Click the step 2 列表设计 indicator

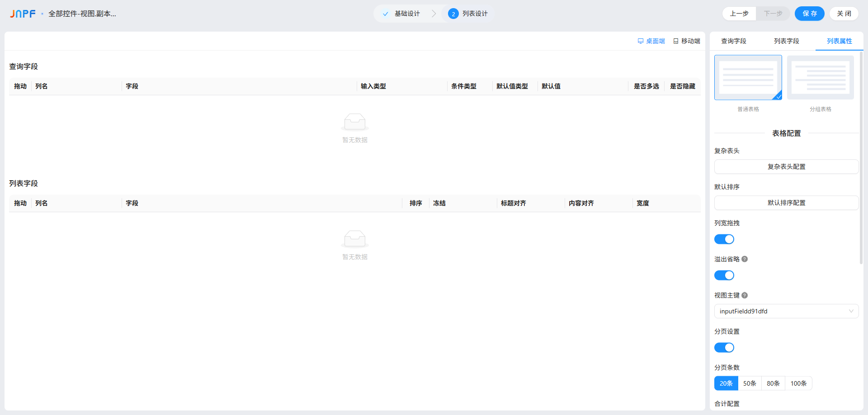tap(453, 14)
